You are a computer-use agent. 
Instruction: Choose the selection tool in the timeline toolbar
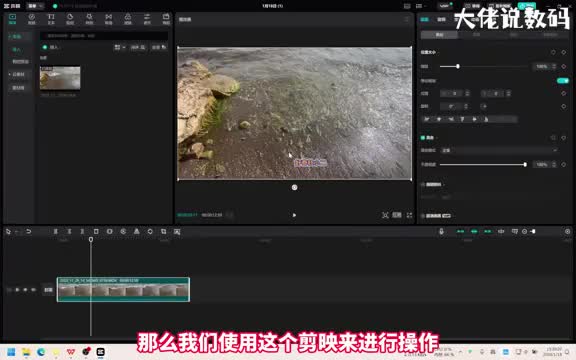point(8,231)
